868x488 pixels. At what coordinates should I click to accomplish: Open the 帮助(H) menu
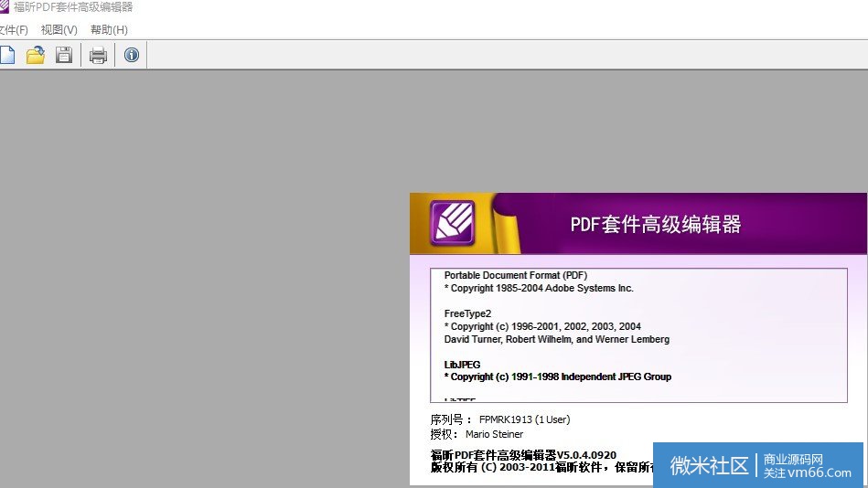coord(109,30)
